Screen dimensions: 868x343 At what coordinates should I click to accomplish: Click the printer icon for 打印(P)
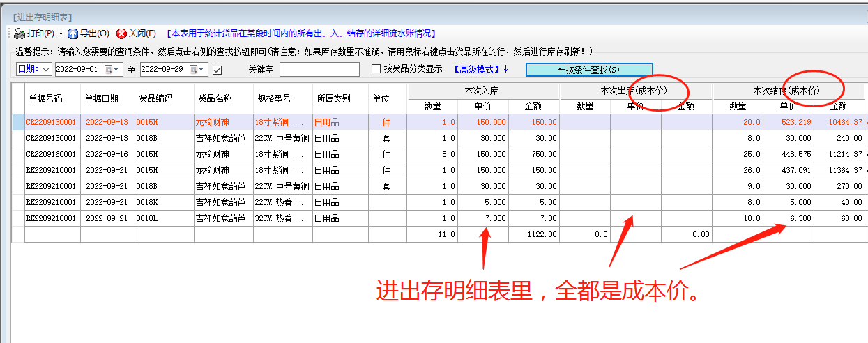coord(19,33)
